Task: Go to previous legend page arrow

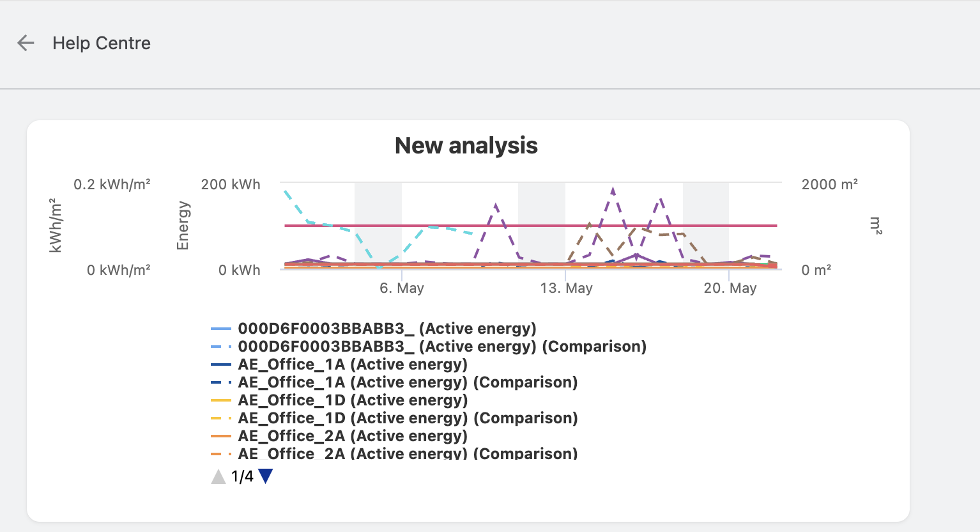Action: (x=218, y=476)
